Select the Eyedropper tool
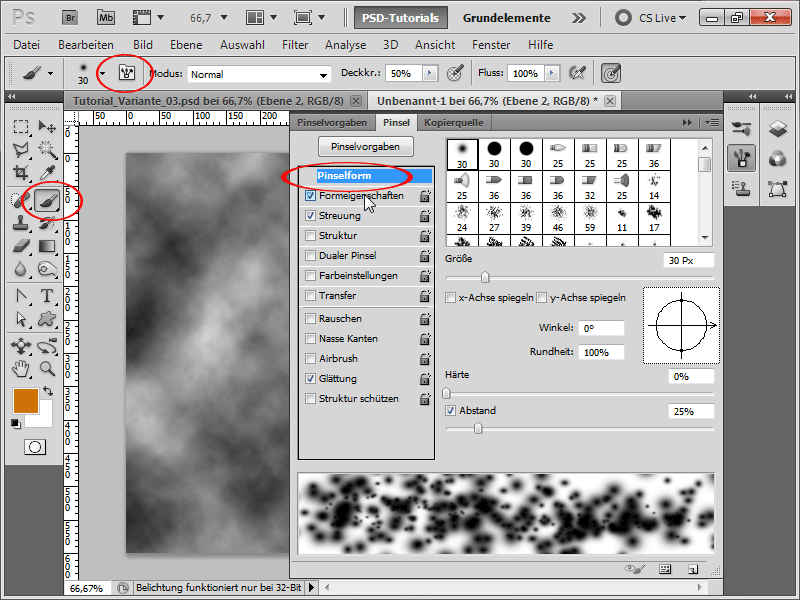The width and height of the screenshot is (800, 600). (x=47, y=173)
